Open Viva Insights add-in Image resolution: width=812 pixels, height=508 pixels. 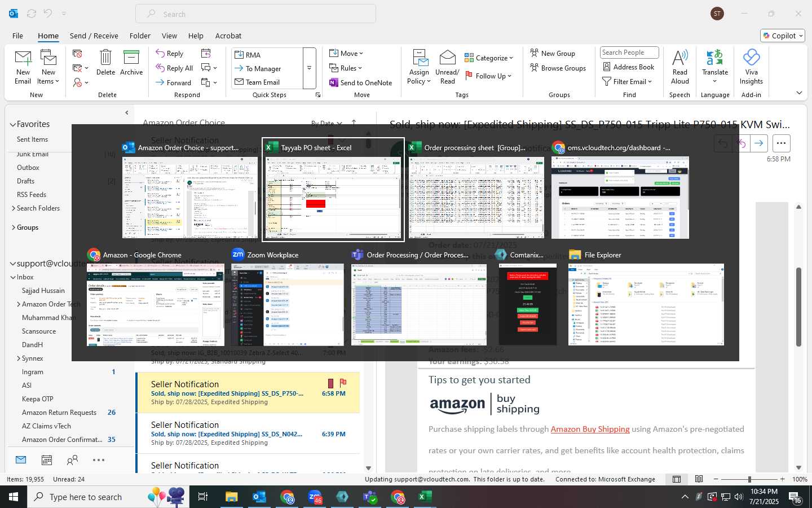[x=751, y=67]
